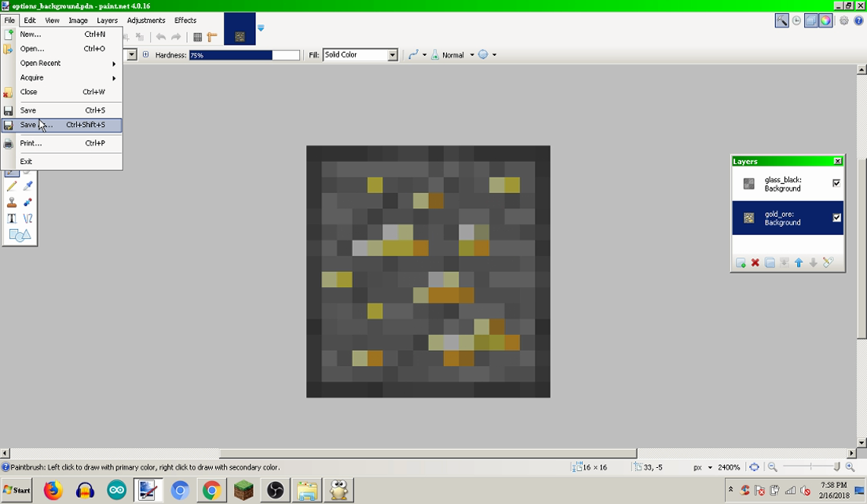Open Help question mark icon
The height and width of the screenshot is (504, 867).
(x=858, y=21)
